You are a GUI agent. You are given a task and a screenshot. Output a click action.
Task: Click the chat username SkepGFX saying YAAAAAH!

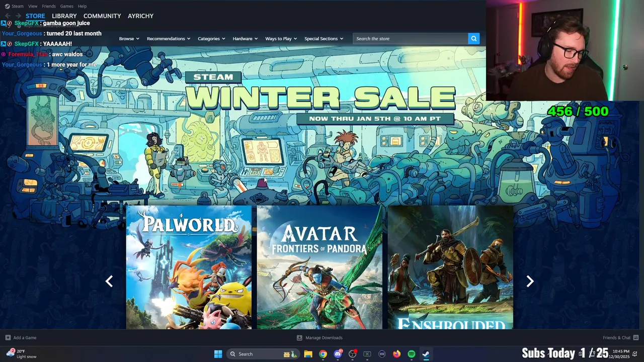click(26, 44)
